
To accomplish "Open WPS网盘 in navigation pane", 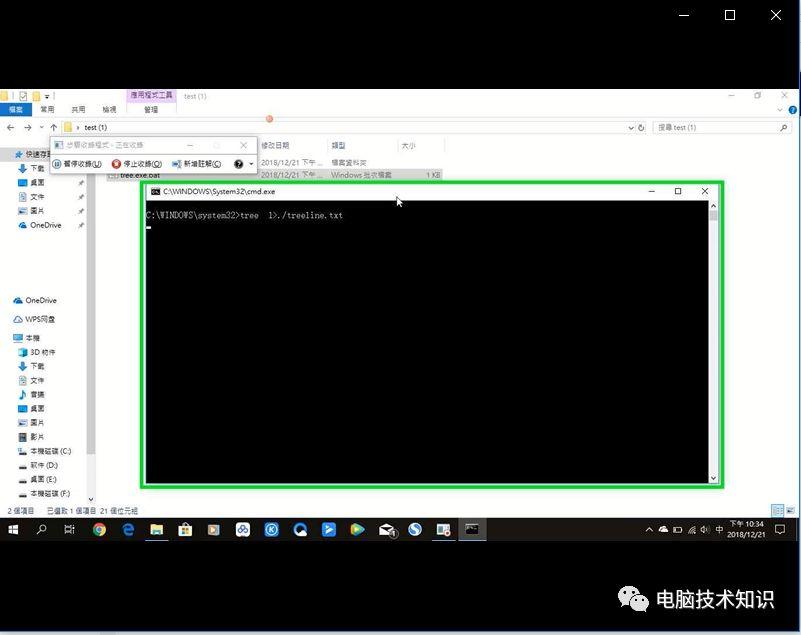I will click(34, 319).
